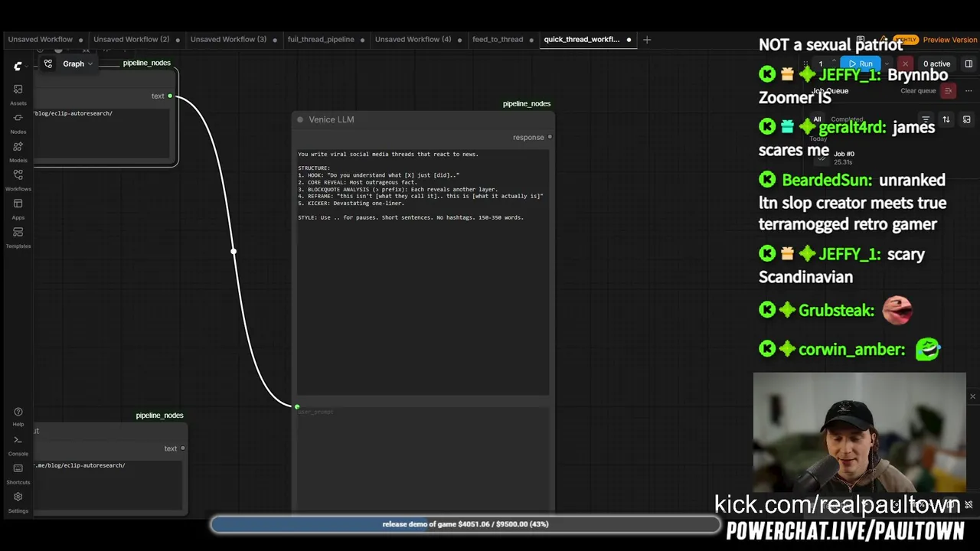980x551 pixels.
Task: Click the donation goal progress bar
Action: coord(465,524)
